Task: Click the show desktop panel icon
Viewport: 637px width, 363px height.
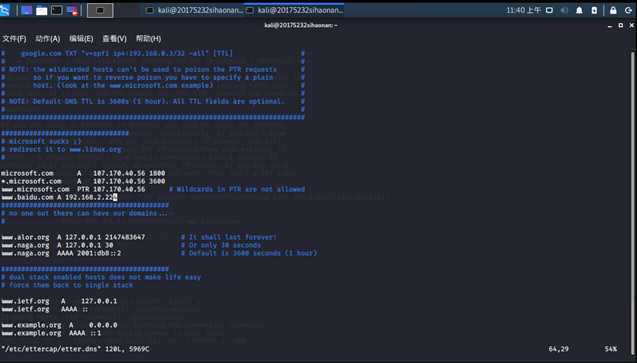Action: click(x=26, y=11)
